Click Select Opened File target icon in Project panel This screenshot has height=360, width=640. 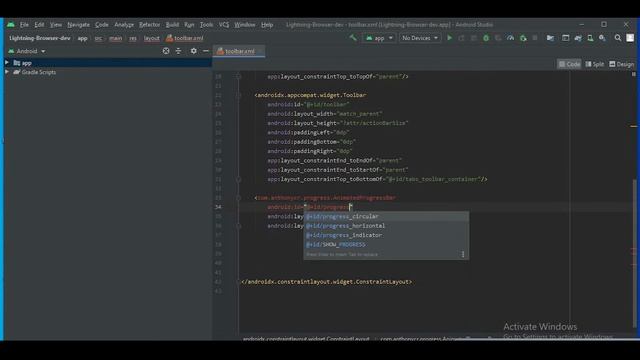tap(166, 51)
